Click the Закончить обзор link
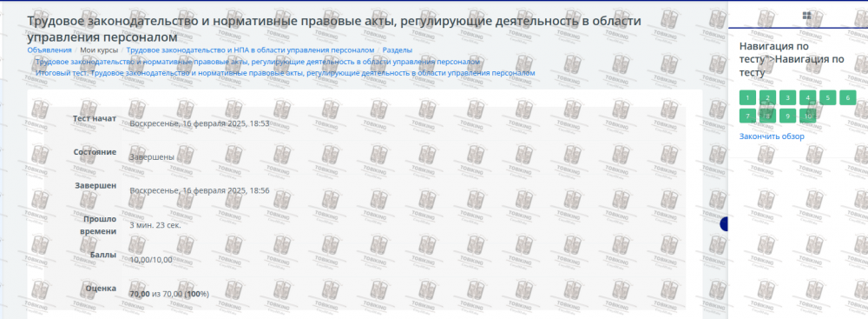868x319 pixels. click(x=772, y=136)
